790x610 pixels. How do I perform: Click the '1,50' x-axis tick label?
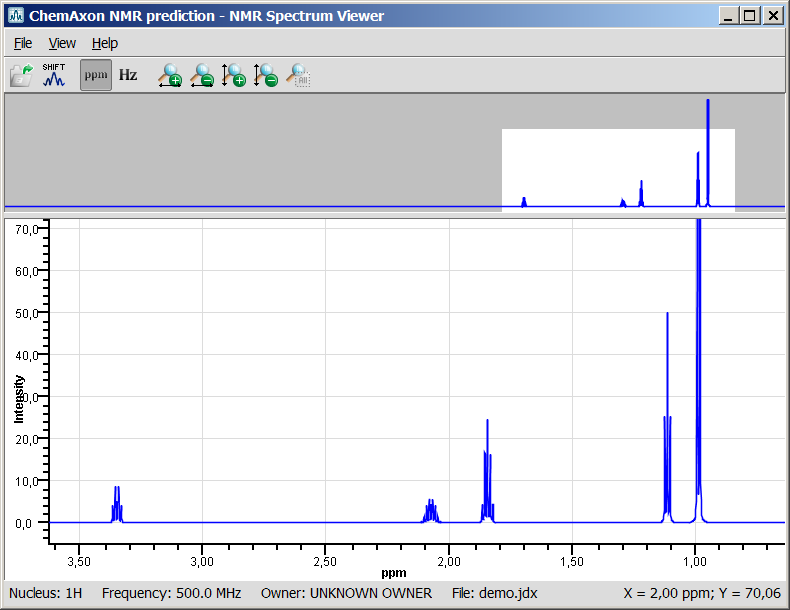572,561
